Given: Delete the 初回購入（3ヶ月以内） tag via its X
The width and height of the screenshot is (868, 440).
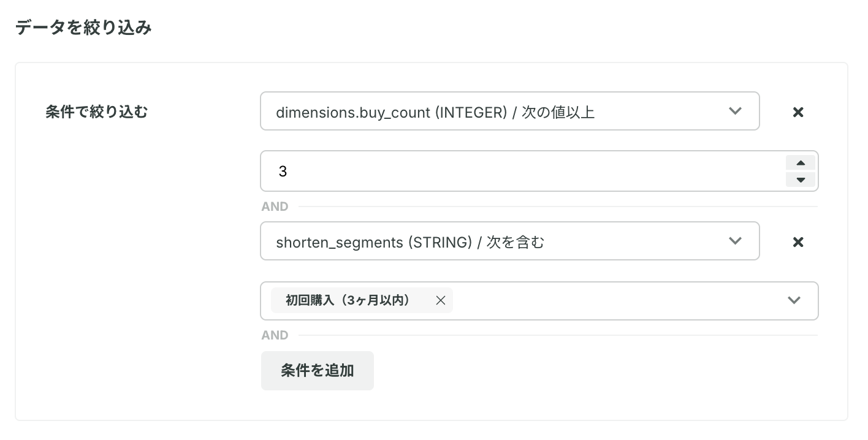Looking at the screenshot, I should tap(440, 300).
